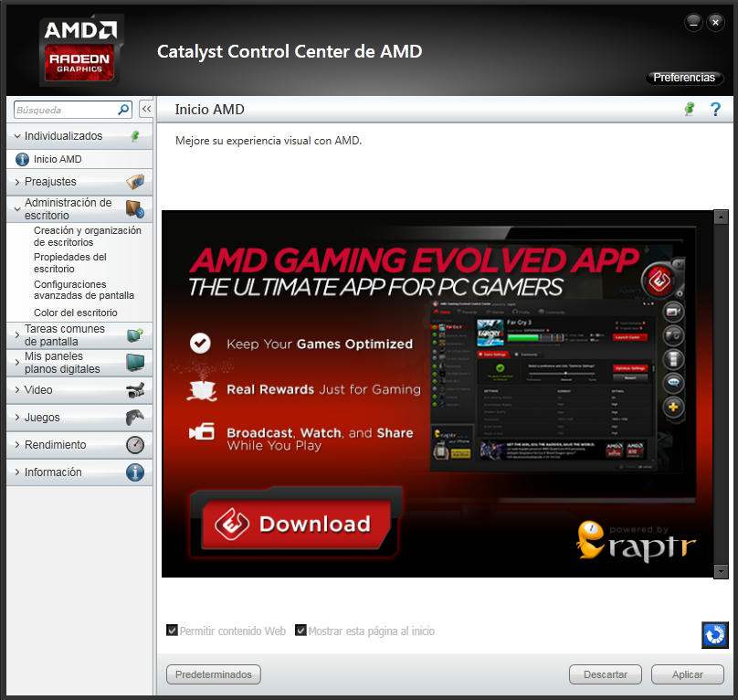Expand the Preajustes section chevron
This screenshot has width=738, height=700.
click(17, 182)
